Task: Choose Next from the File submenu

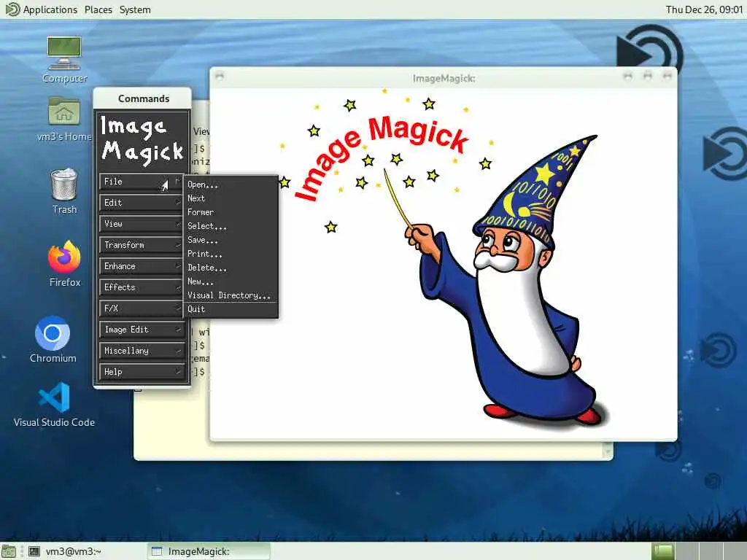Action: click(231, 198)
